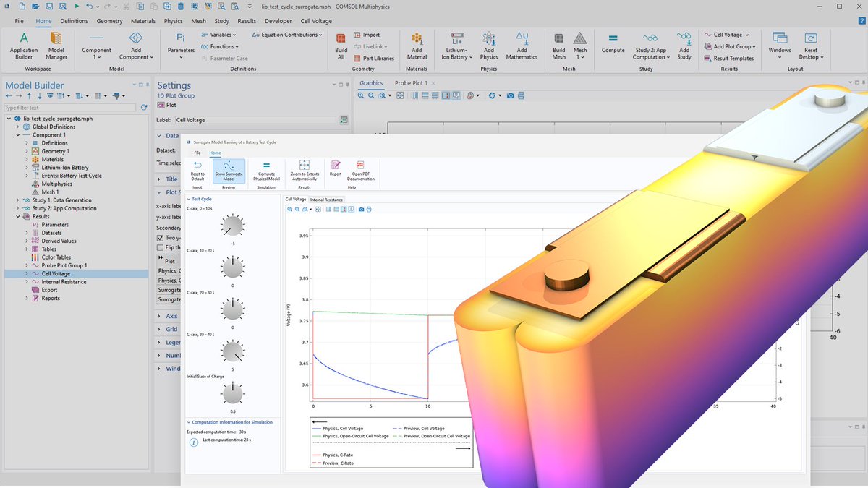The height and width of the screenshot is (488, 868).
Task: Check the Flip the x- and y-axes checkbox
Action: click(161, 247)
